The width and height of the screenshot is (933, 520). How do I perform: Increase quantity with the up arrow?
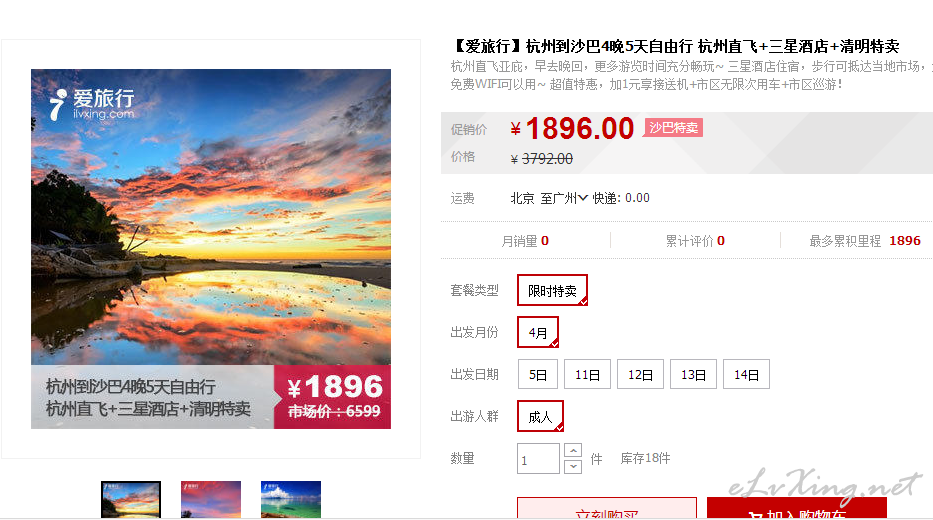pyautogui.click(x=573, y=450)
